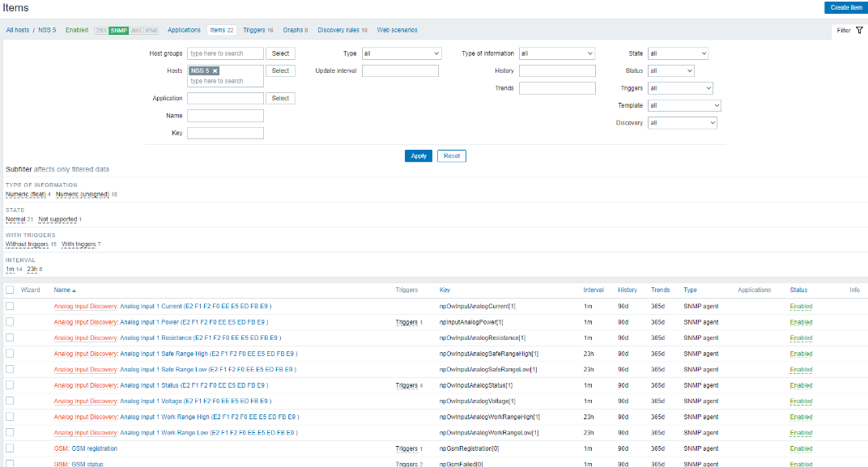868x467 pixels.
Task: Tick the GSM registration item checkbox
Action: pyautogui.click(x=10, y=448)
